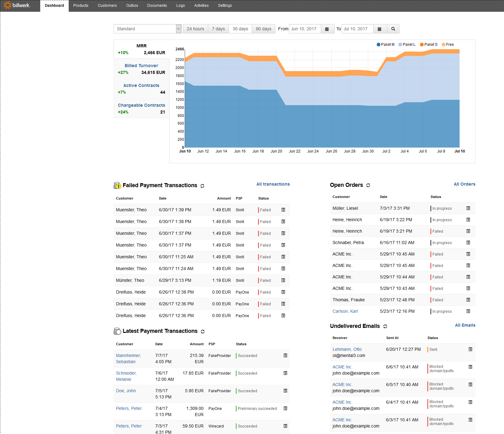504x434 pixels.
Task: Open the Documents menu
Action: (x=157, y=6)
